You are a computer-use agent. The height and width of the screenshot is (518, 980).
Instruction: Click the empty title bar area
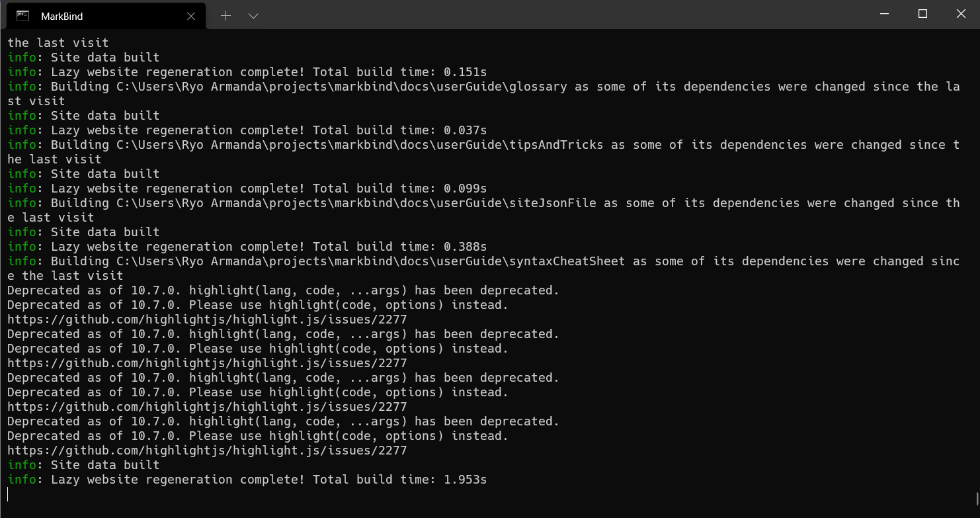coord(529,13)
